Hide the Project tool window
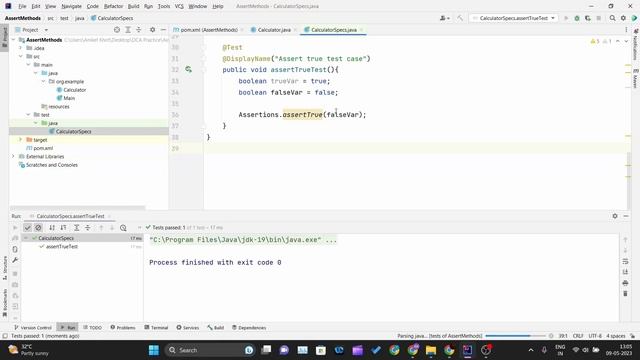Viewport: 640px width, 360px height. pos(163,30)
